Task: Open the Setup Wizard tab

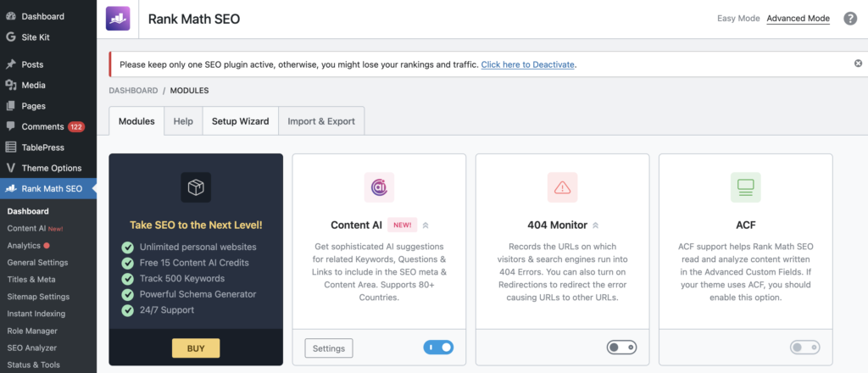Action: tap(240, 121)
